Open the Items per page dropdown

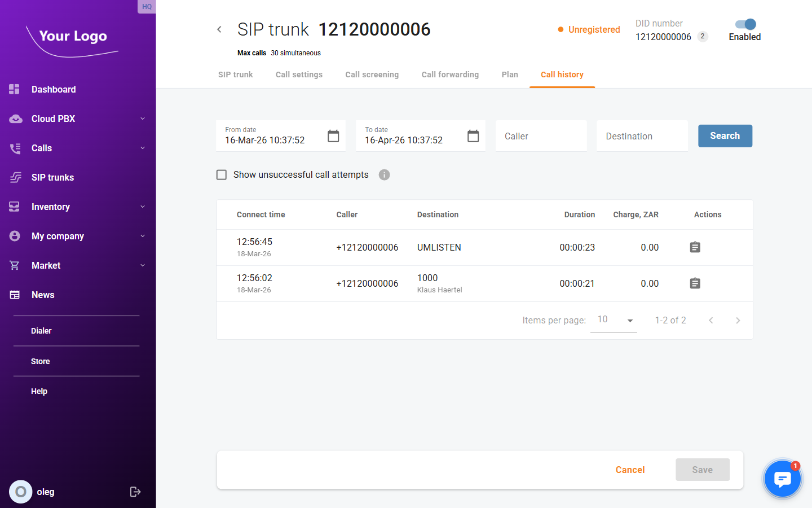click(614, 320)
